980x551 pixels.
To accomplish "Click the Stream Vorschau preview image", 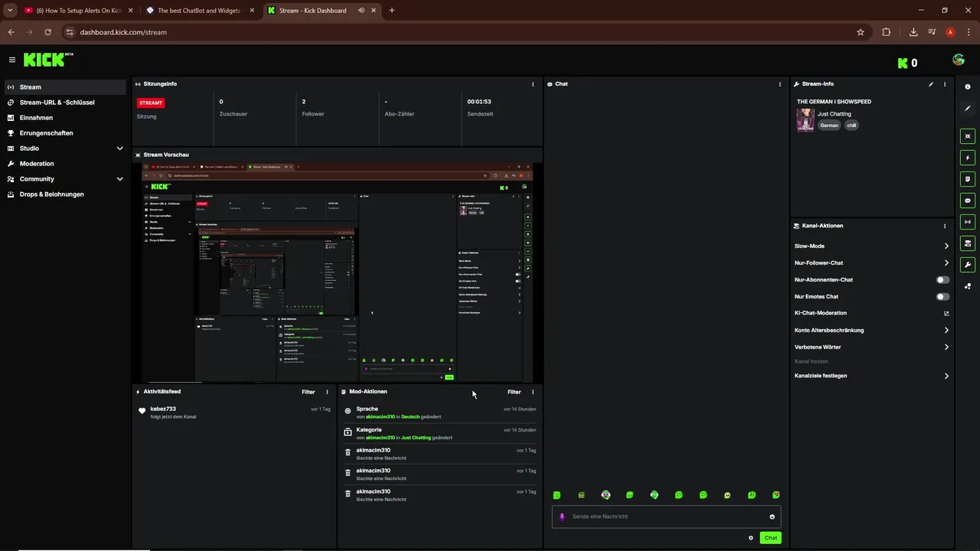I will click(x=338, y=272).
